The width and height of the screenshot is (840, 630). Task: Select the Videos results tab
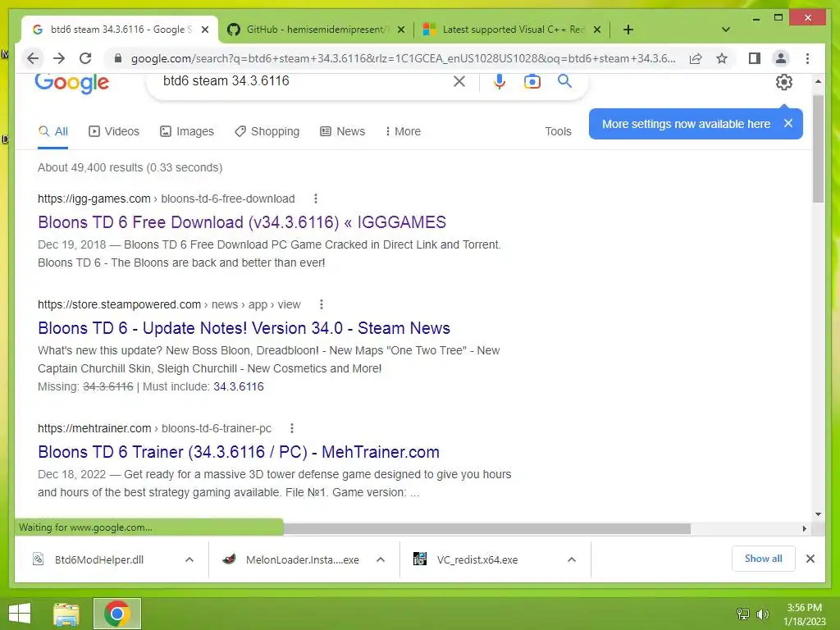pos(113,131)
